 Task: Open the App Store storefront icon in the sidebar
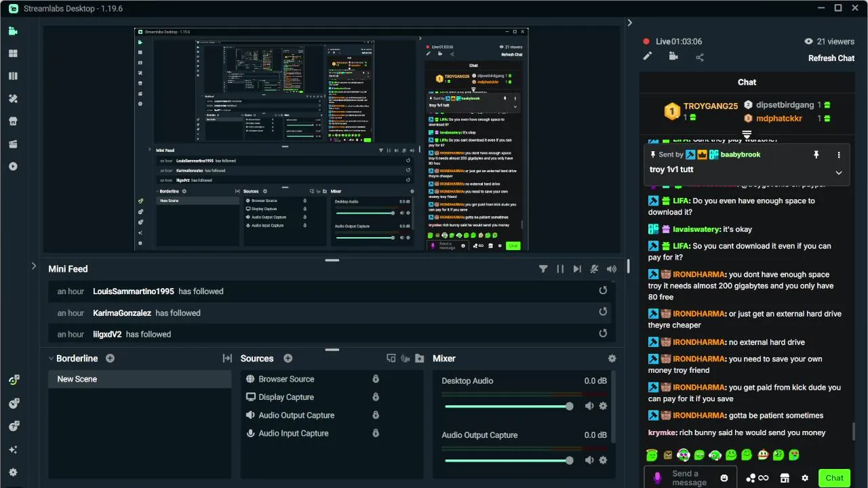coord(13,121)
